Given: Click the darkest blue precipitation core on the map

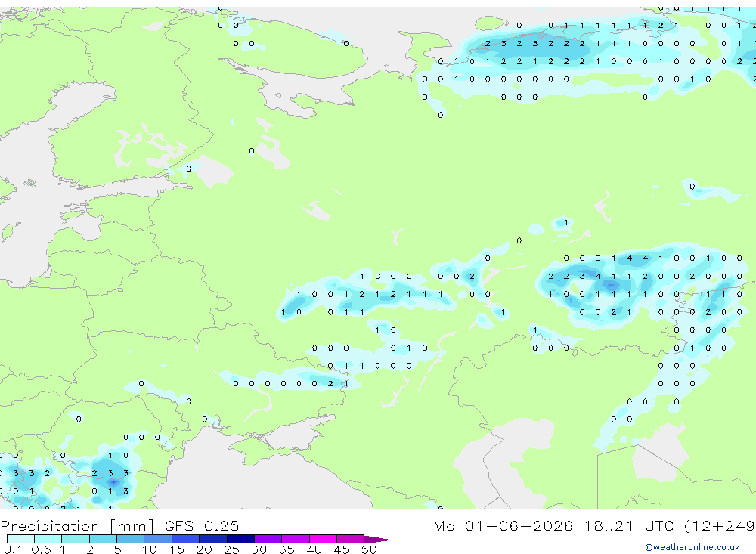Looking at the screenshot, I should pos(113,481).
